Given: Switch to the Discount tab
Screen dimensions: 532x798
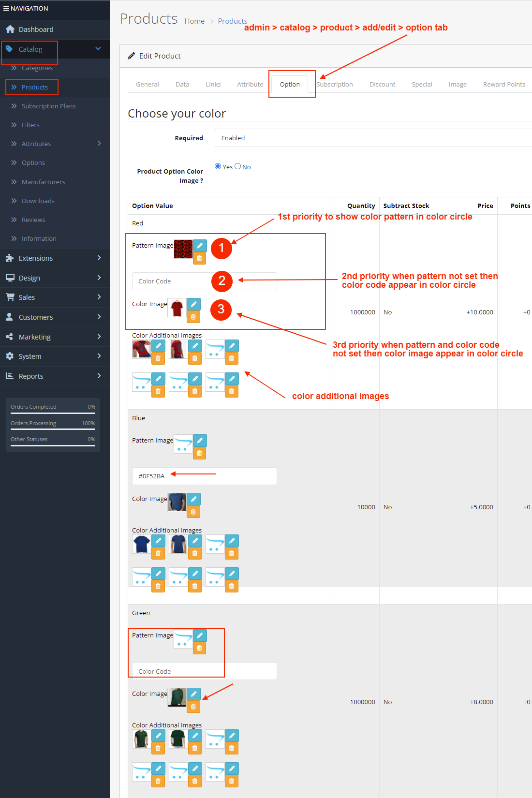Looking at the screenshot, I should coord(382,84).
